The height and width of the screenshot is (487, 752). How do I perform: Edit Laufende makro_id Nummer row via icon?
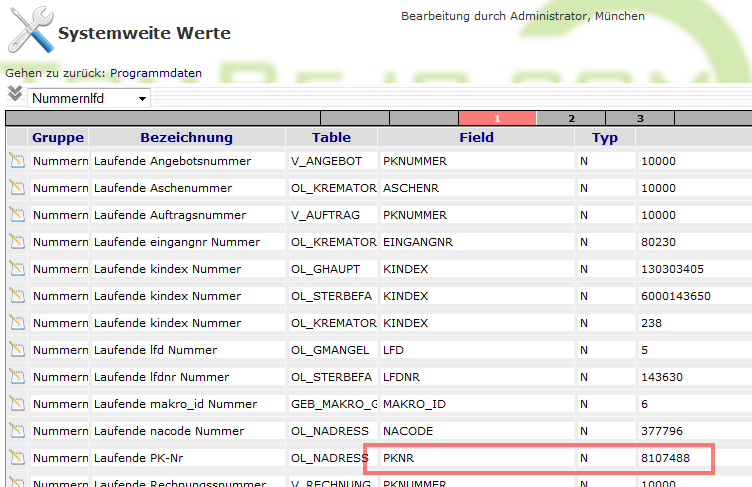(x=17, y=404)
